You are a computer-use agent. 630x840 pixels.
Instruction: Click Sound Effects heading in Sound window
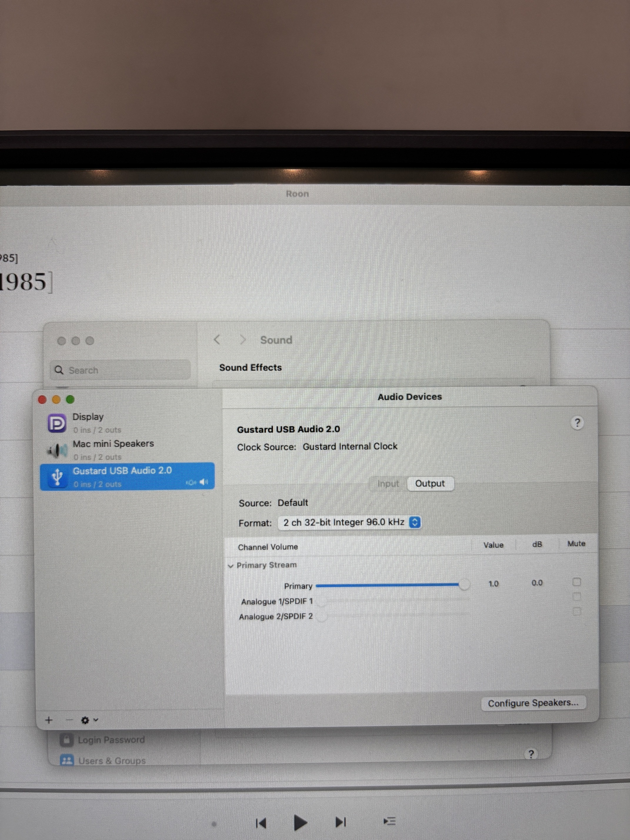click(251, 368)
